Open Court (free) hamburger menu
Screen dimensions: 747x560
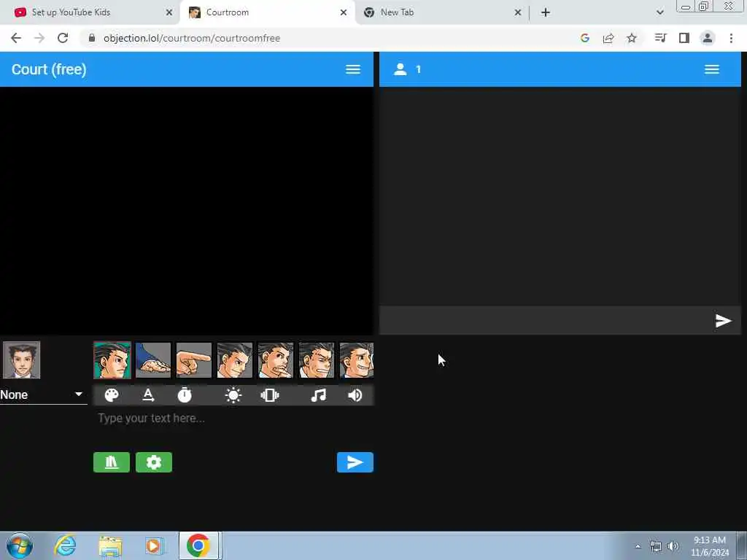point(353,69)
